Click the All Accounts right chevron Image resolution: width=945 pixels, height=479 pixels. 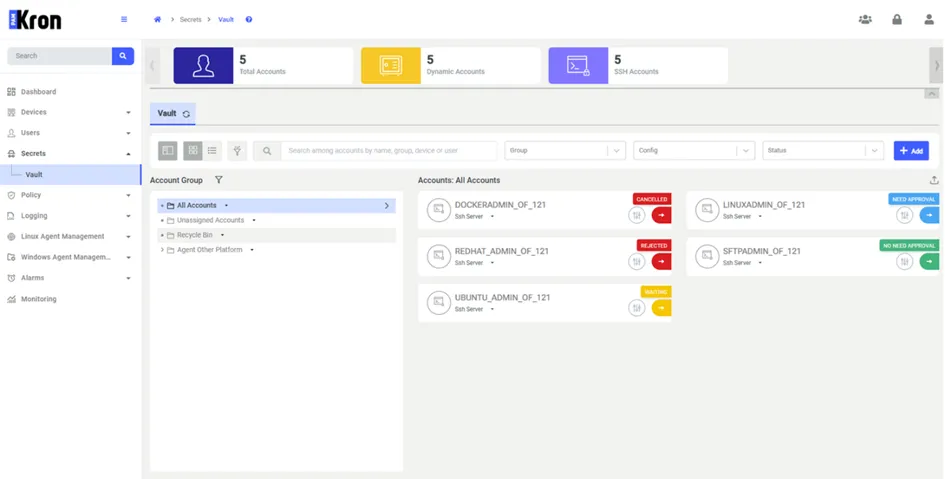coord(387,205)
